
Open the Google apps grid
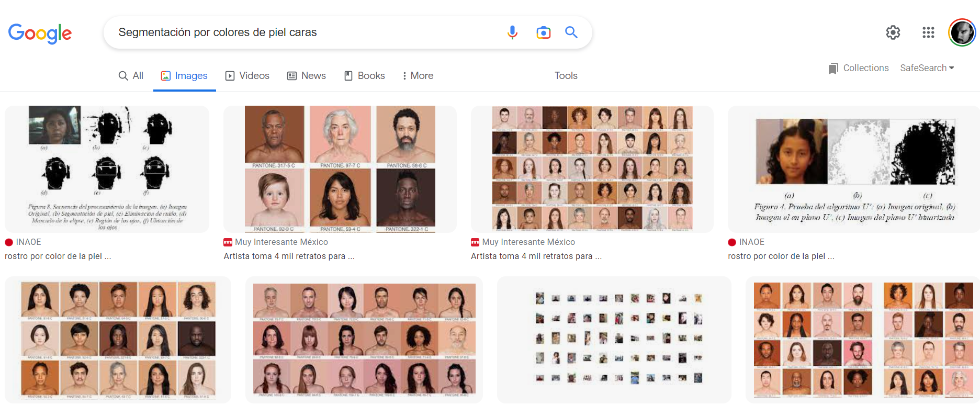(x=928, y=32)
